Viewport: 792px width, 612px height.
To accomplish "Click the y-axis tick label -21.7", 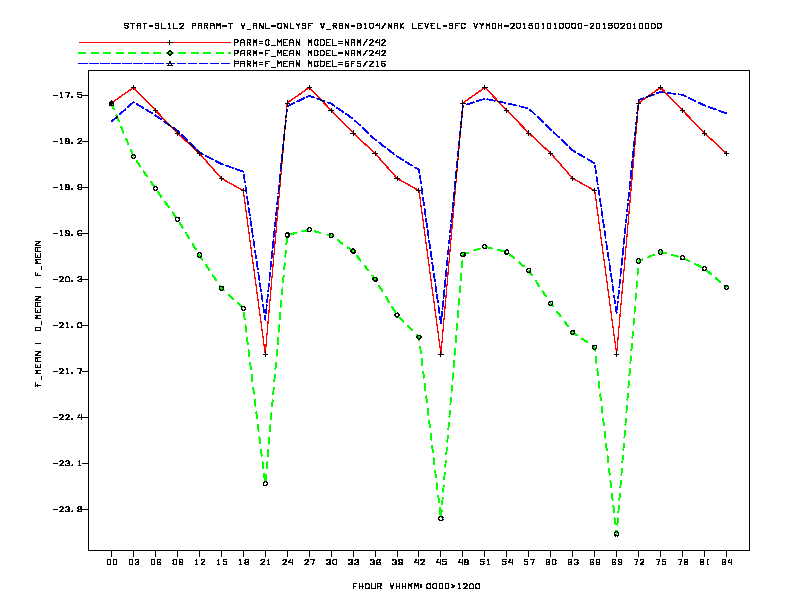I will pos(68,371).
